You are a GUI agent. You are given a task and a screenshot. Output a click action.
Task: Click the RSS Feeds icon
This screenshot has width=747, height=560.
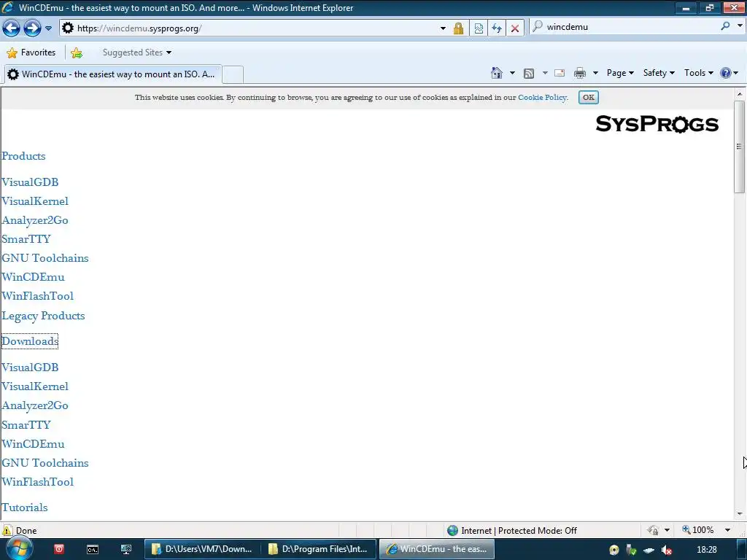pos(528,73)
